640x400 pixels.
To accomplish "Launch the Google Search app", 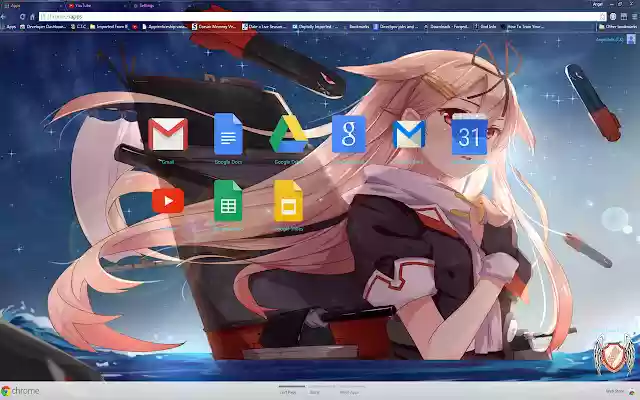I will click(x=349, y=134).
